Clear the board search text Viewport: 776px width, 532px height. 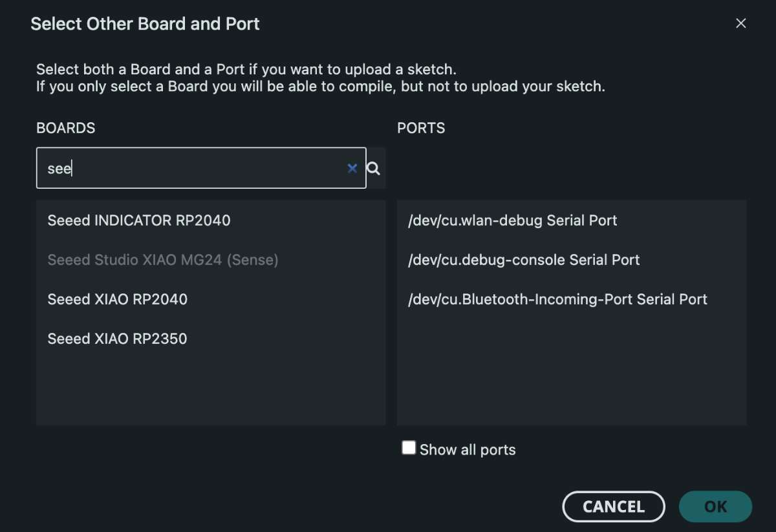(352, 168)
